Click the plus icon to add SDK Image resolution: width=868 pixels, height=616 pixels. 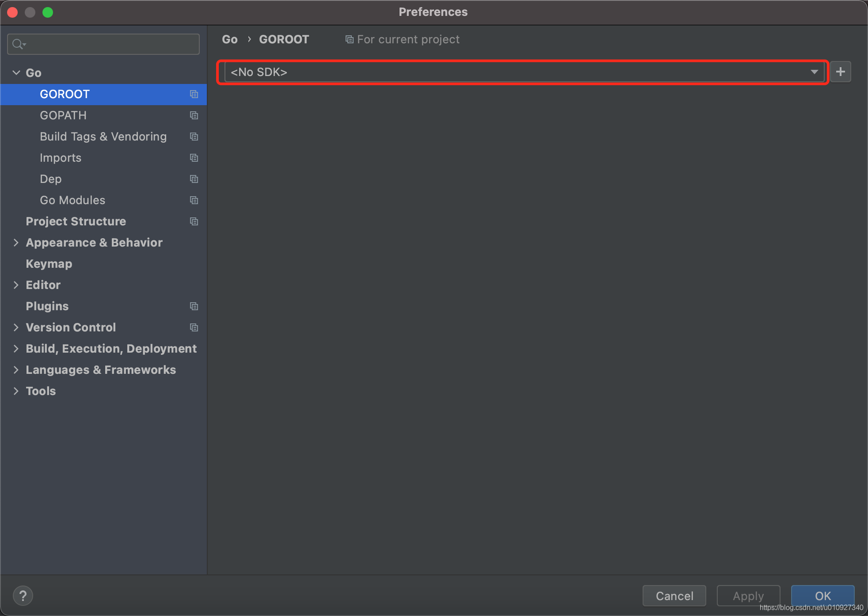click(840, 72)
